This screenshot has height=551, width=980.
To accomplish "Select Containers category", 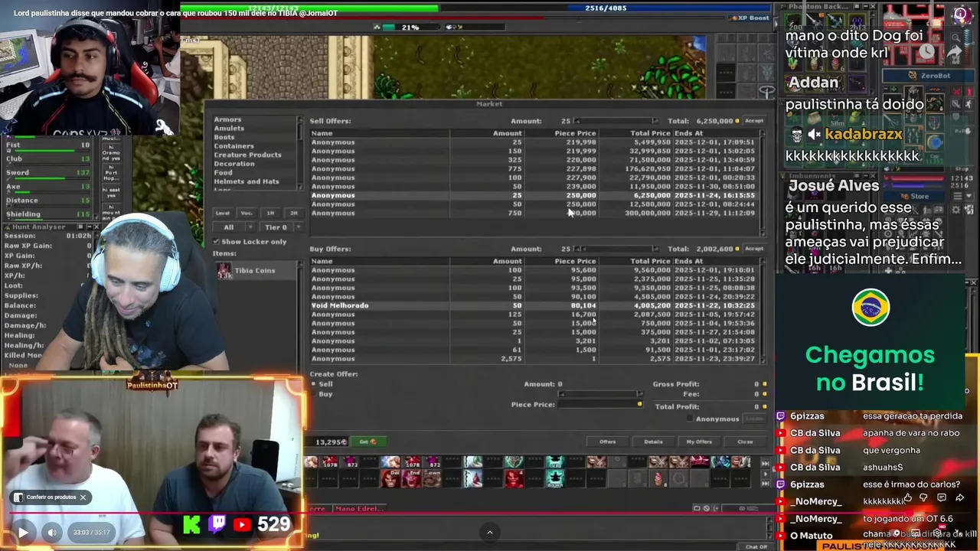I will pyautogui.click(x=234, y=146).
